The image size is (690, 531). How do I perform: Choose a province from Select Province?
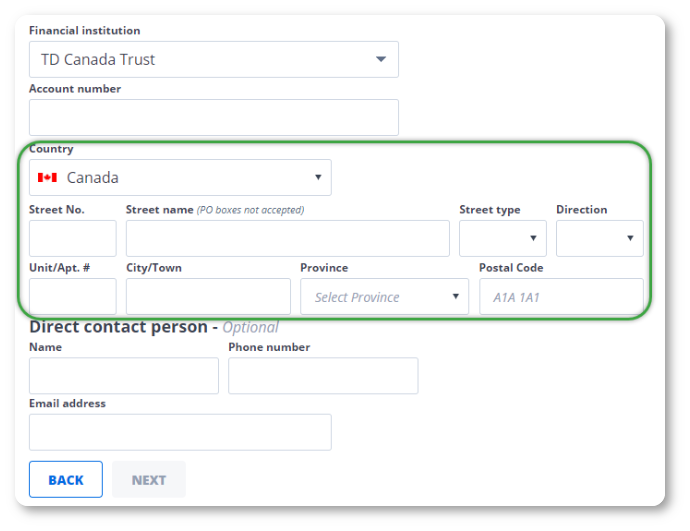point(384,297)
